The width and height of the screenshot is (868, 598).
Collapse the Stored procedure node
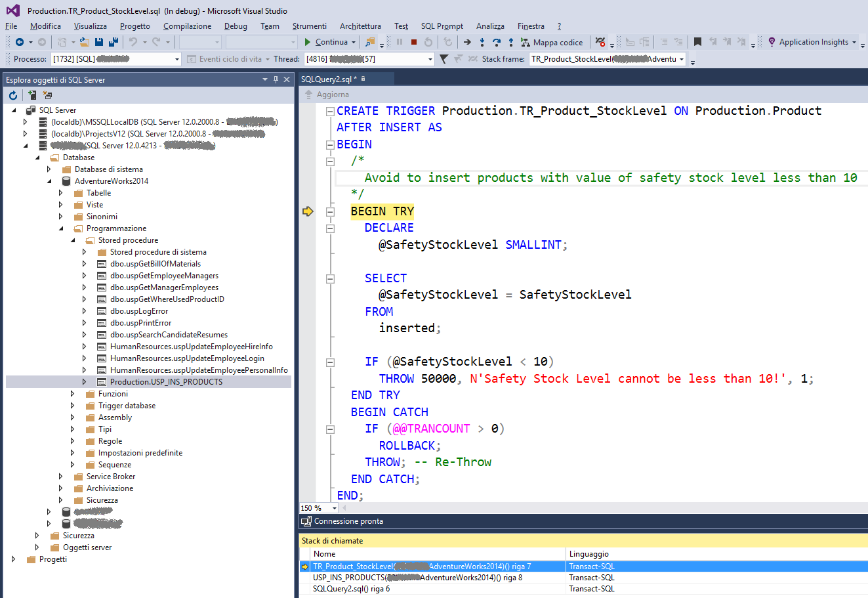73,240
